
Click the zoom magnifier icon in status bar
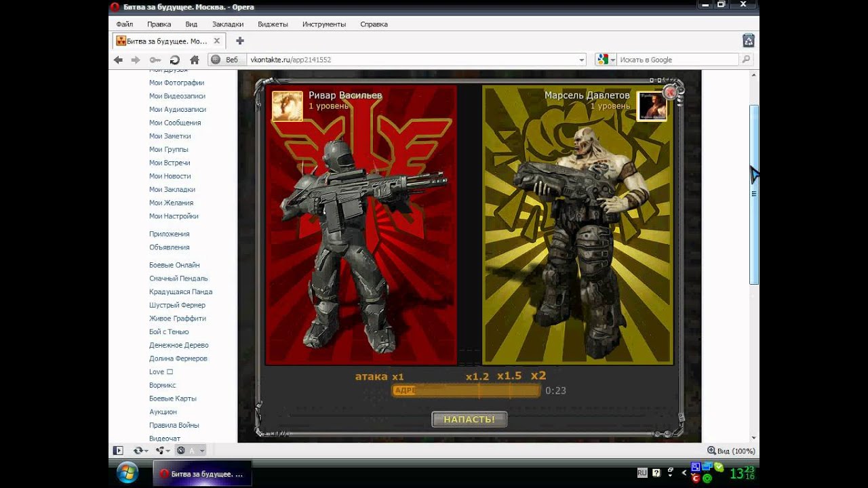(x=711, y=451)
